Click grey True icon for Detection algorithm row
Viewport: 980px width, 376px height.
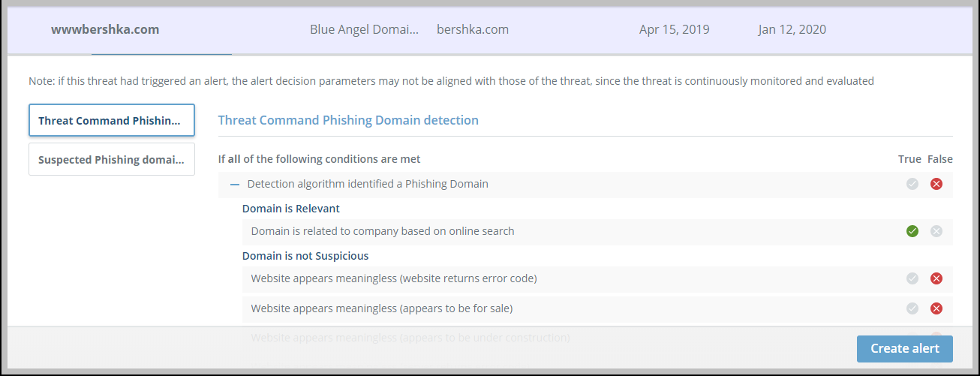(912, 184)
